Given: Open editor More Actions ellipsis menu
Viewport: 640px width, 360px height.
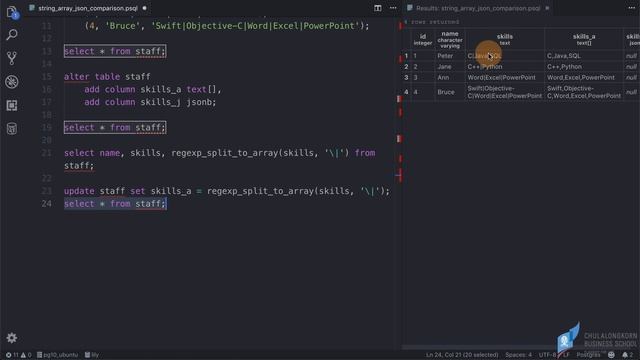Looking at the screenshot, I should [x=393, y=8].
